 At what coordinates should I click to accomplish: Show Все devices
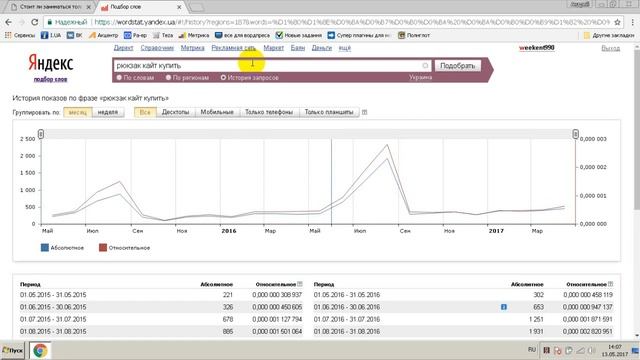tap(145, 112)
